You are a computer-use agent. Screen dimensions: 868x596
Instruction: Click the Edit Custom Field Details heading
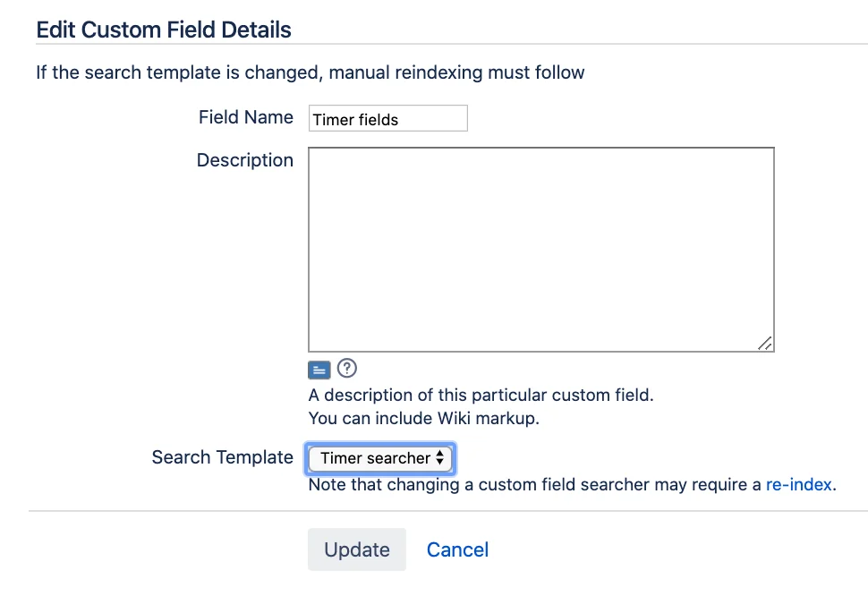(164, 30)
